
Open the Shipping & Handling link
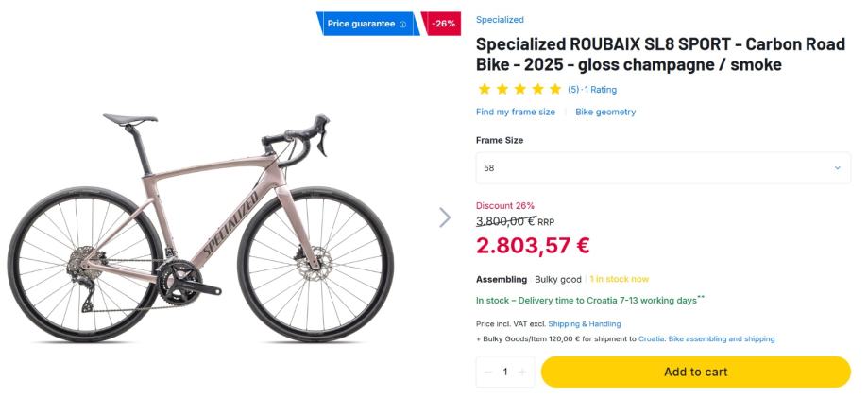coord(583,323)
